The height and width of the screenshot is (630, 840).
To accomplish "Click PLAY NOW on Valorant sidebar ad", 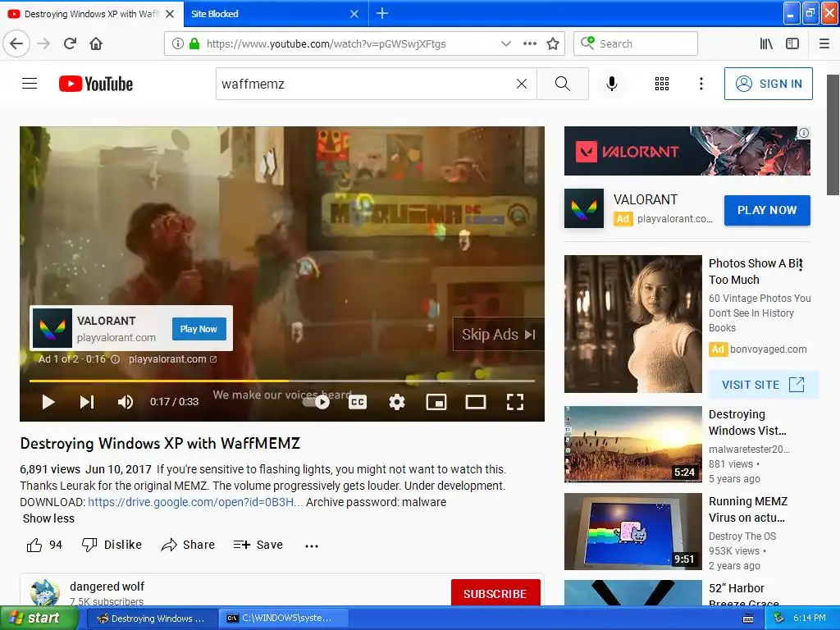I will click(767, 210).
